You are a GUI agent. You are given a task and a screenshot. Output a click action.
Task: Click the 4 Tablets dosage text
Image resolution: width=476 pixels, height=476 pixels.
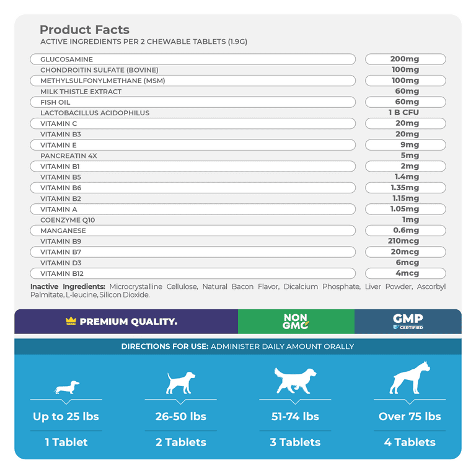410,443
